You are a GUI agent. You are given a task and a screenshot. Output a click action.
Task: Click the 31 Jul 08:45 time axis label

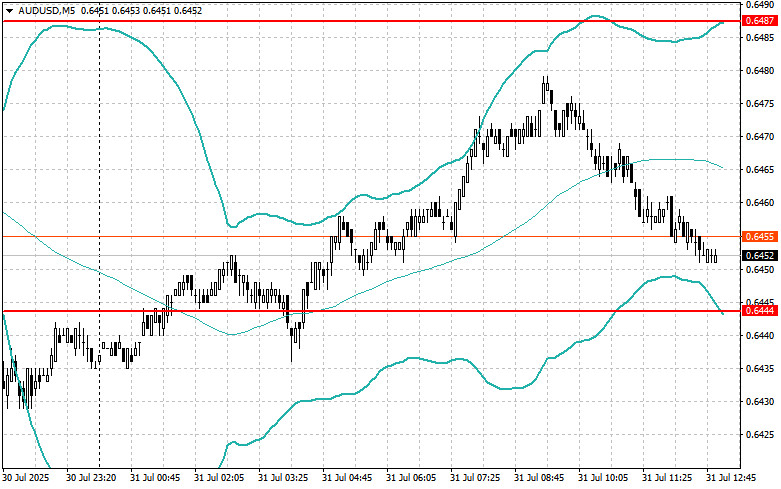coord(539,478)
